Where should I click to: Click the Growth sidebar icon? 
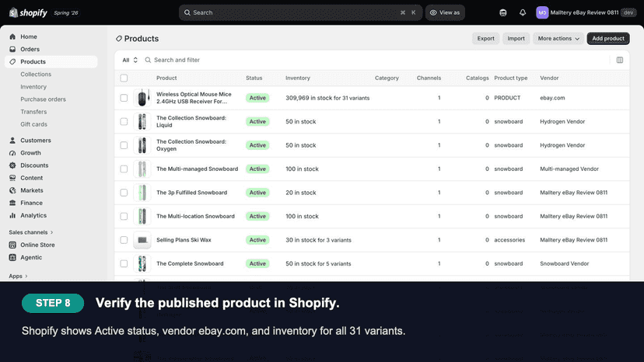[x=12, y=153]
